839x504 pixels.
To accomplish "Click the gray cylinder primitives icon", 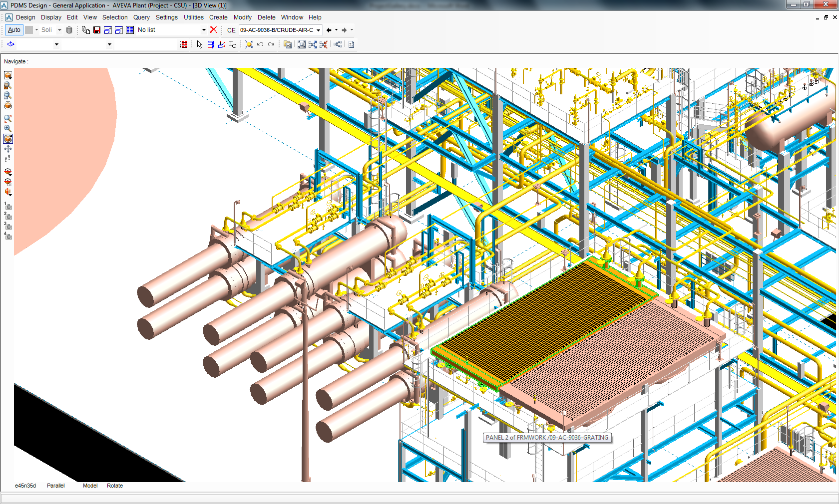I will pyautogui.click(x=69, y=30).
